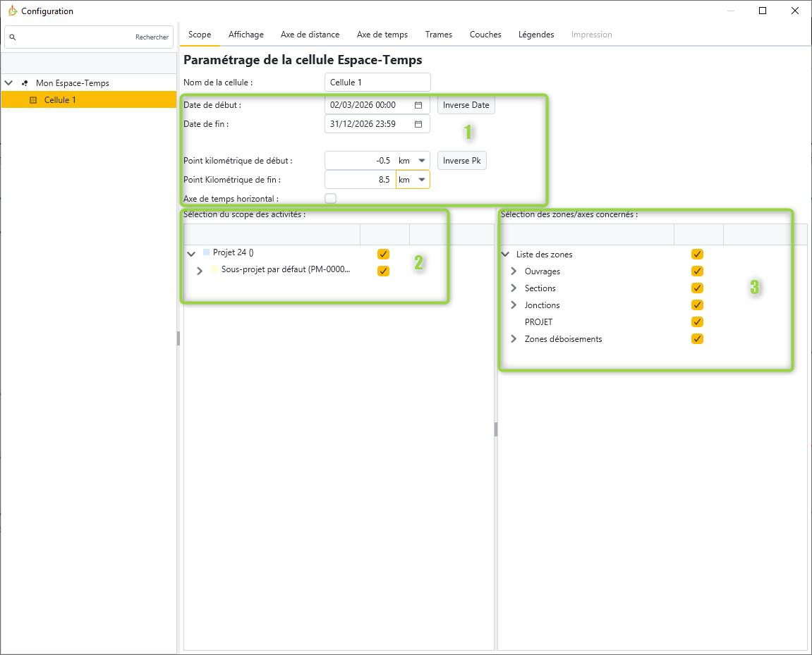
Task: Enable Axe de temps horizontal checkbox
Action: (330, 199)
